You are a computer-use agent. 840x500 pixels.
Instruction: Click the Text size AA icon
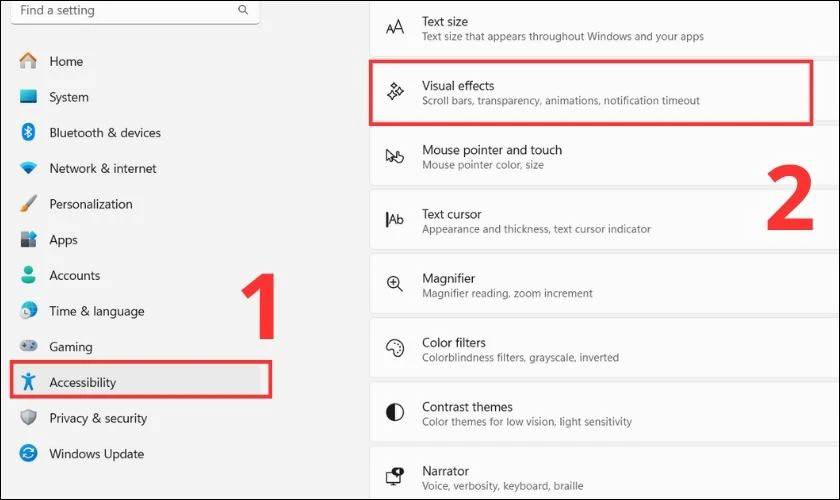pyautogui.click(x=395, y=27)
